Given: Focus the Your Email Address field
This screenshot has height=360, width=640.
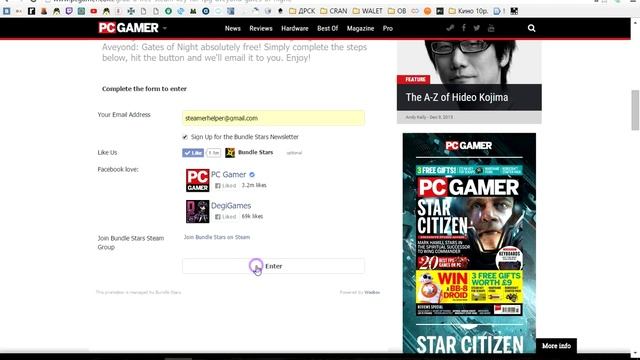Looking at the screenshot, I should point(273,118).
